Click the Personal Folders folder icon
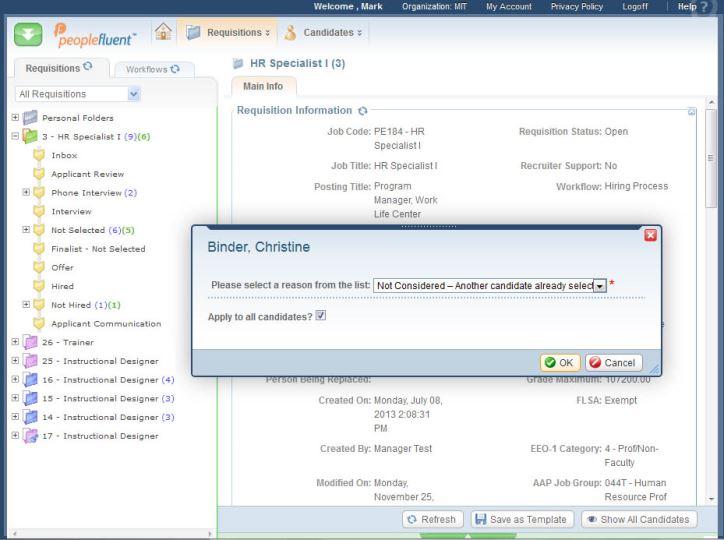The width and height of the screenshot is (724, 540). click(x=31, y=118)
